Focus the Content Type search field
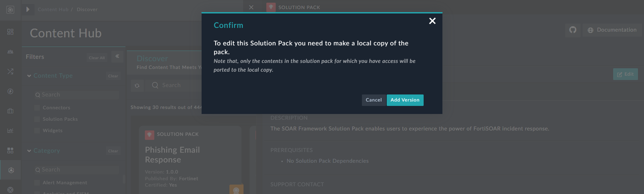The image size is (644, 194). tap(77, 95)
